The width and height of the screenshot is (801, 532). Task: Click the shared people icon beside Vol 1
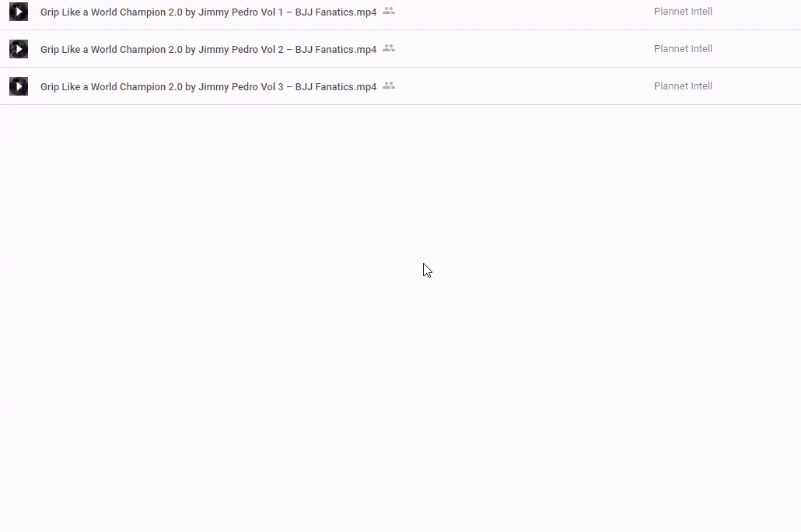pyautogui.click(x=389, y=11)
